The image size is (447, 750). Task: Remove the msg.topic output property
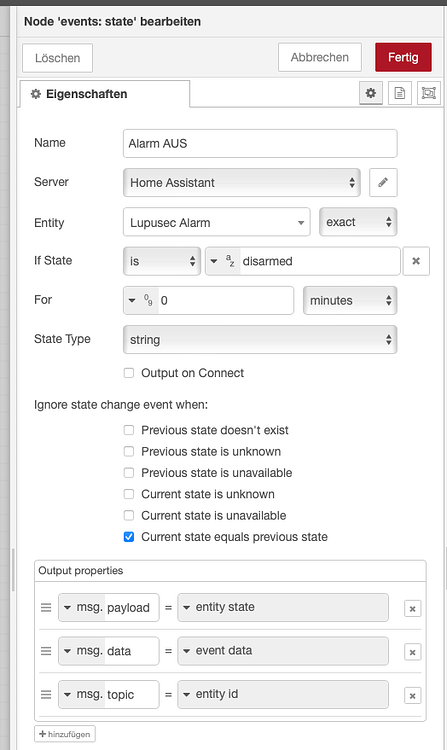click(413, 695)
